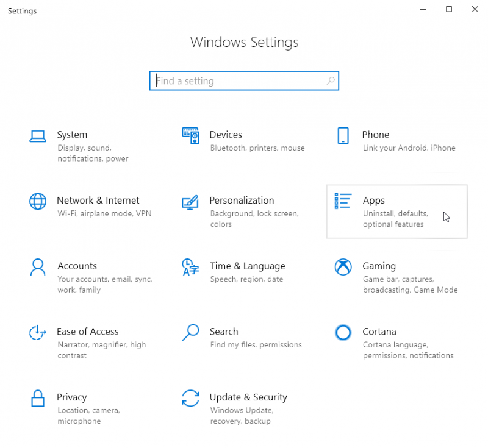The height and width of the screenshot is (448, 488).
Task: Open the System heading
Action: pyautogui.click(x=72, y=135)
